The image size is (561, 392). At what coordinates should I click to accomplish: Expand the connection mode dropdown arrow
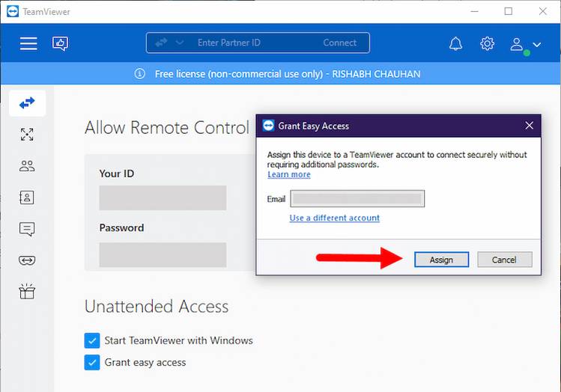(180, 43)
